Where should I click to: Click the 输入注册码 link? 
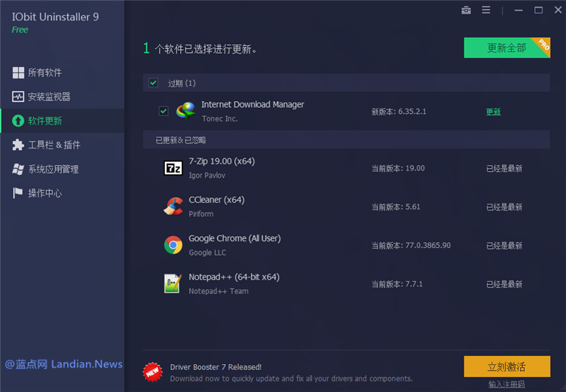(506, 384)
